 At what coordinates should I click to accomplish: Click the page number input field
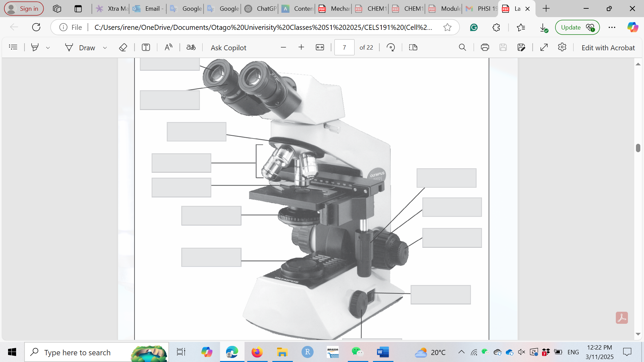pos(344,47)
